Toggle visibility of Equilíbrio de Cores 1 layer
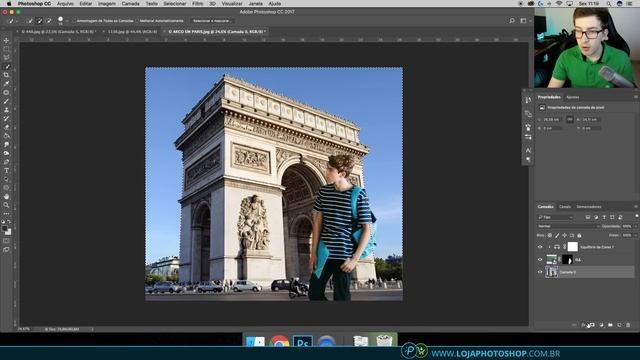Screen dimensions: 640x360 tap(540, 247)
